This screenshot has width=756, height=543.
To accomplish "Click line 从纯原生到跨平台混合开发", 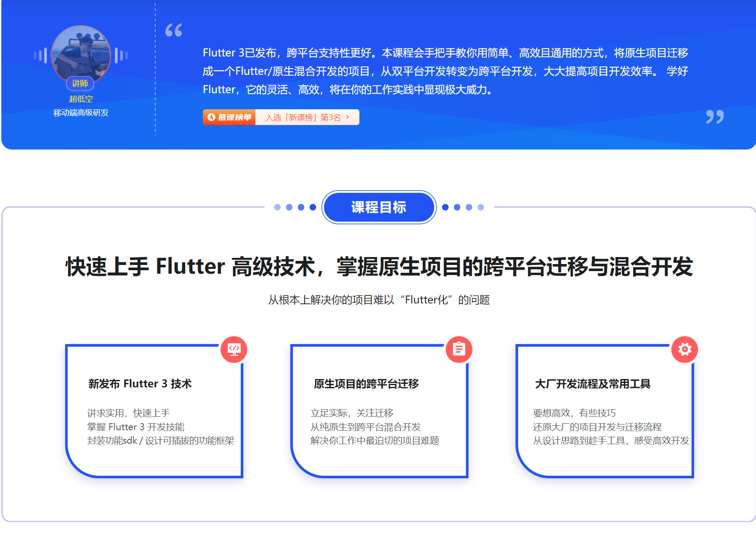I will coord(366,427).
